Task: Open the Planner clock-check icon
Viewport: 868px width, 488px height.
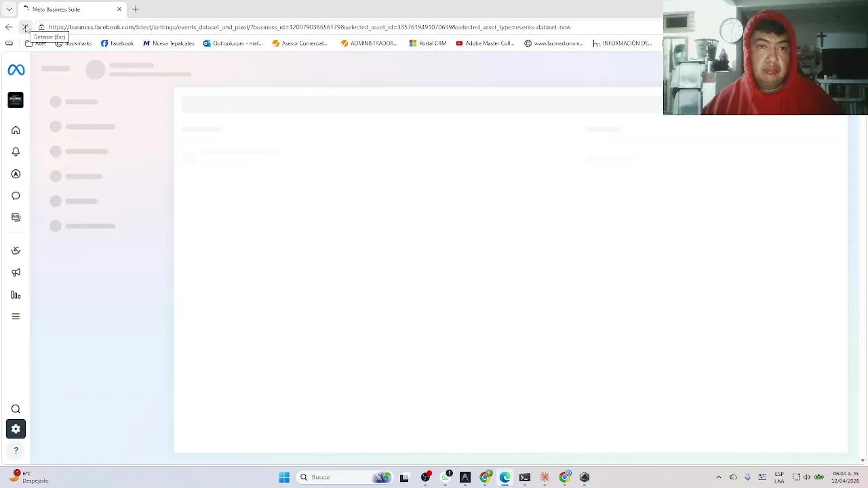Action: click(16, 251)
